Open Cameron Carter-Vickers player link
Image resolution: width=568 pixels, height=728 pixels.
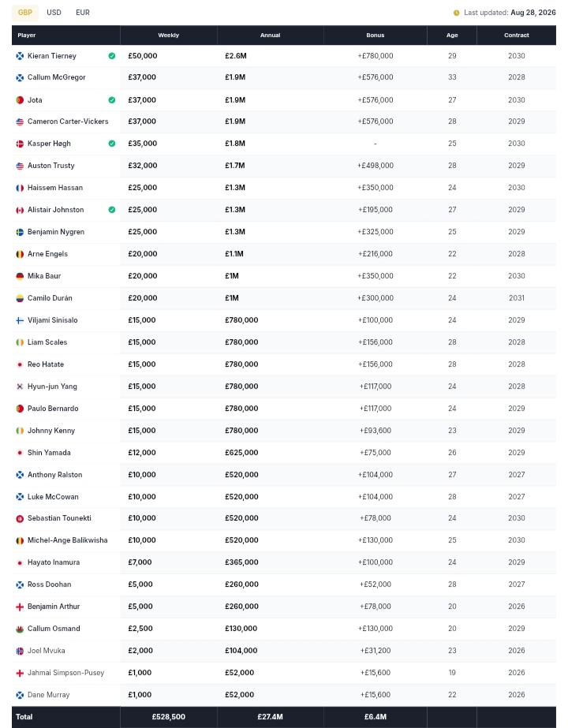pos(68,121)
